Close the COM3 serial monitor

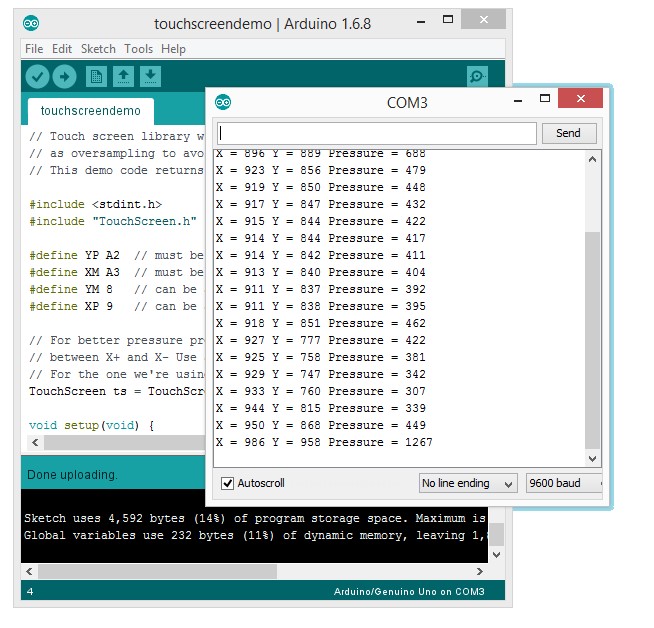pos(580,98)
